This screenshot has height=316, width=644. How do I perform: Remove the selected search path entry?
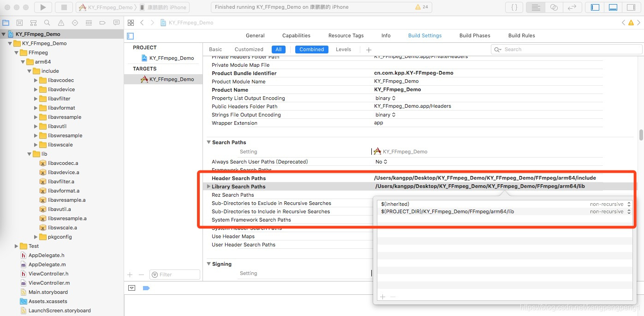[x=393, y=297]
